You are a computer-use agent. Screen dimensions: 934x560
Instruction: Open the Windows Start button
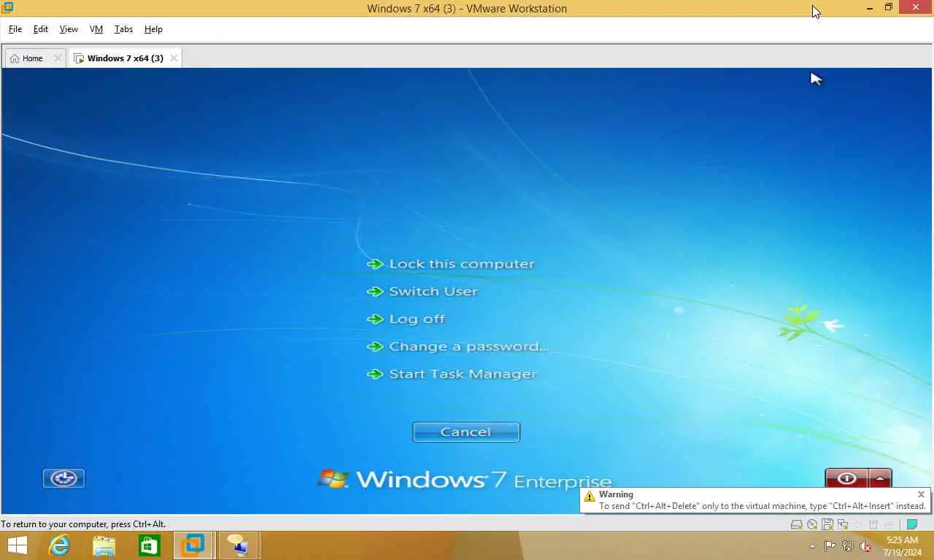[x=18, y=545]
